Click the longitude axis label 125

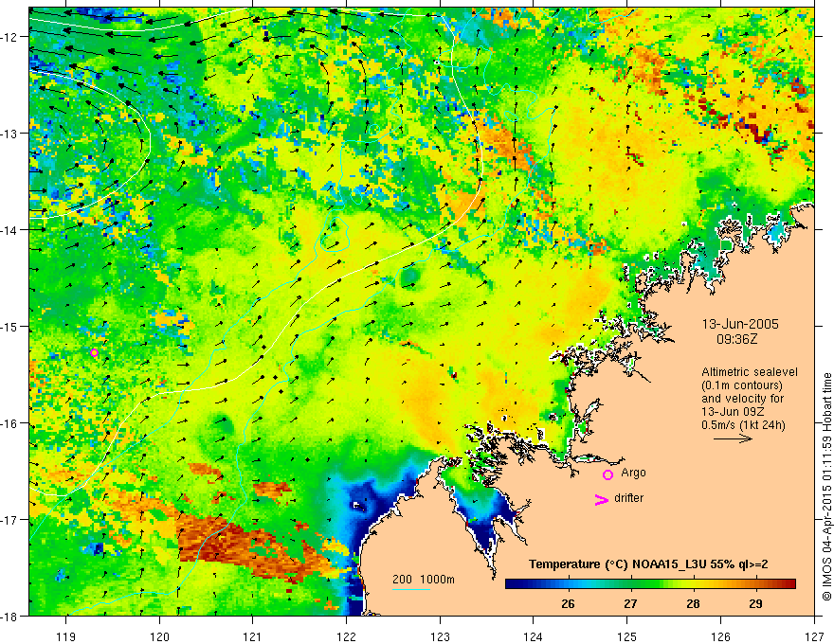point(627,637)
